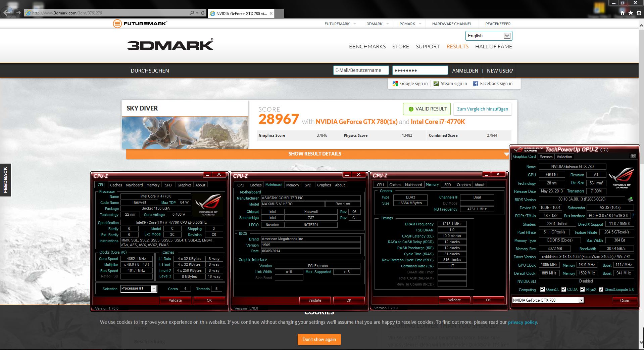The width and height of the screenshot is (644, 350).
Task: Open the NVIDIA GeForce GTX 780 dropdown in GPU-Z
Action: click(548, 300)
